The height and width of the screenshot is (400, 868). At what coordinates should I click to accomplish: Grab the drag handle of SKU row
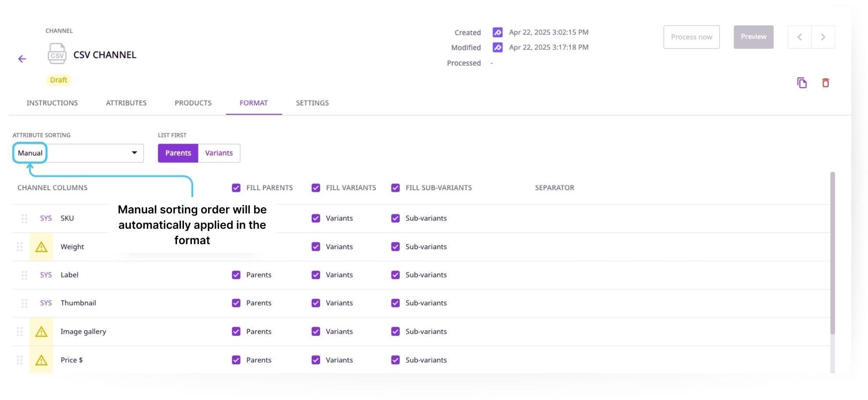pos(24,218)
